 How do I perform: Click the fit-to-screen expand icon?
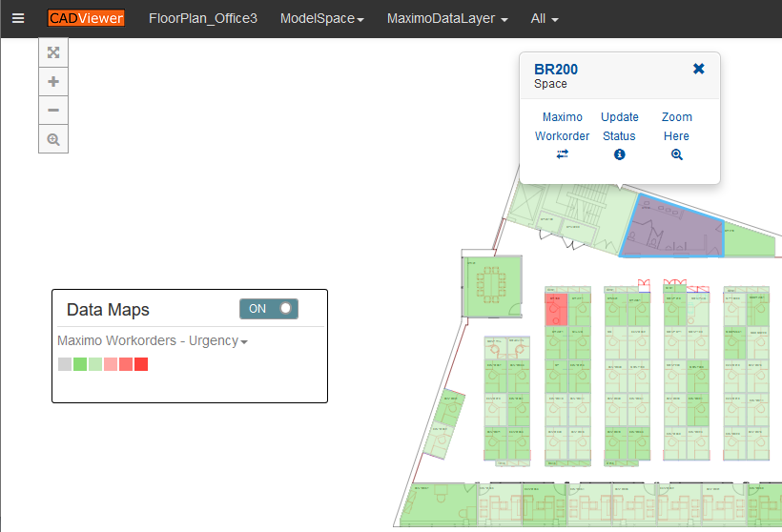click(x=53, y=52)
